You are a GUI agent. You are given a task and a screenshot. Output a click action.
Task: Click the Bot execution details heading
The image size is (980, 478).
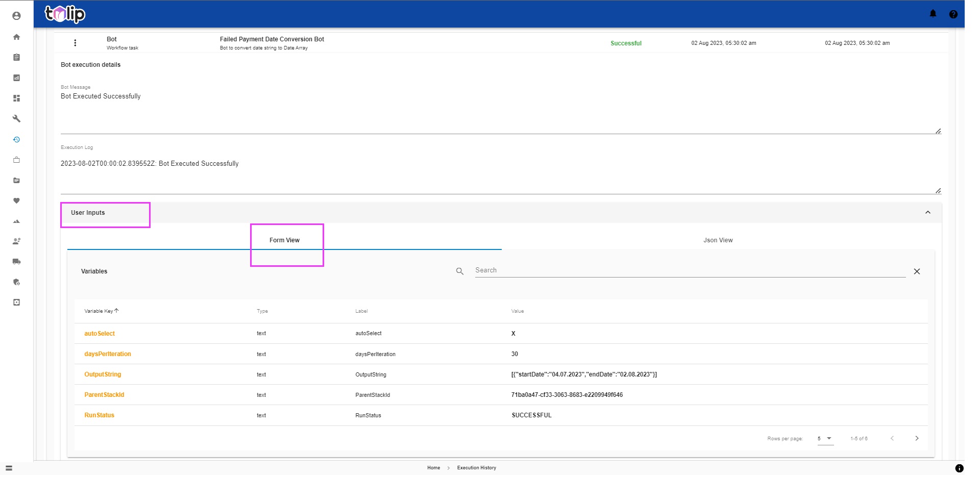point(90,65)
